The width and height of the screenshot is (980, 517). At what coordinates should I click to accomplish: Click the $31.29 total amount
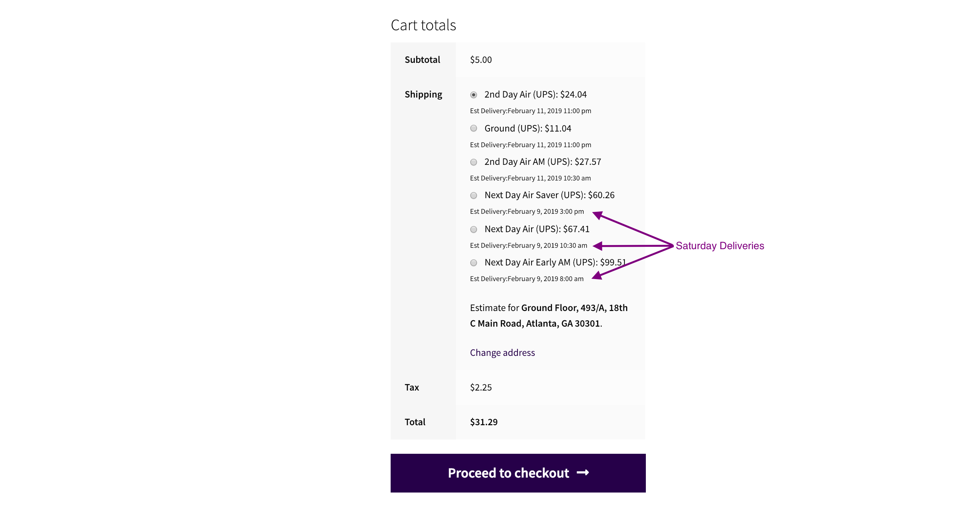click(x=484, y=422)
